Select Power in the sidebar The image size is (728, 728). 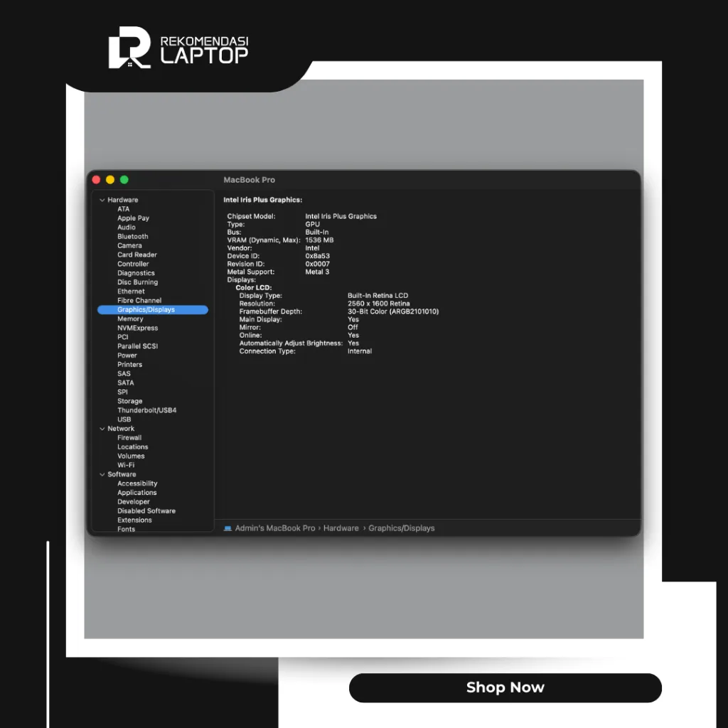pos(127,355)
